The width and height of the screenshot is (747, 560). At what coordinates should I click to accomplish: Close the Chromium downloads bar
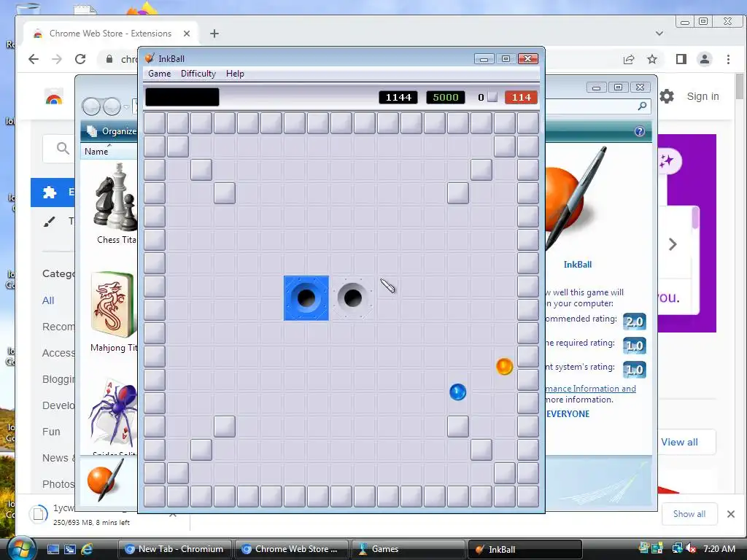(731, 514)
